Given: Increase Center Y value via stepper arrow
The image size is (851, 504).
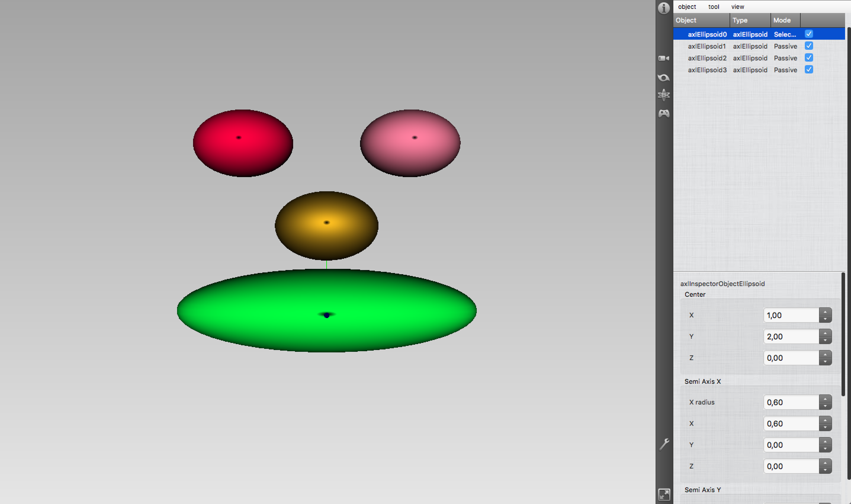Looking at the screenshot, I should pos(826,334).
